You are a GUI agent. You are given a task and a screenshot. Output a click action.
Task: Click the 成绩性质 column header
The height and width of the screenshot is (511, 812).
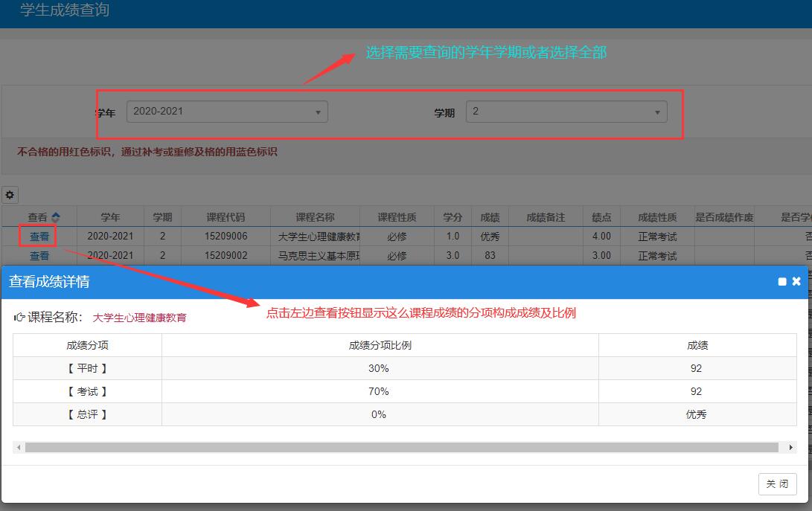coord(657,217)
